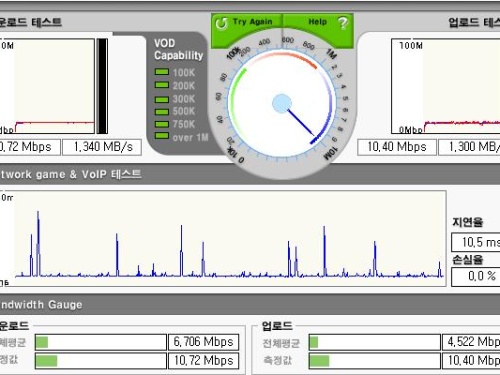Viewport: 500px width, 375px height.
Task: Click the 0,0 % loss rate field
Action: pos(476,276)
